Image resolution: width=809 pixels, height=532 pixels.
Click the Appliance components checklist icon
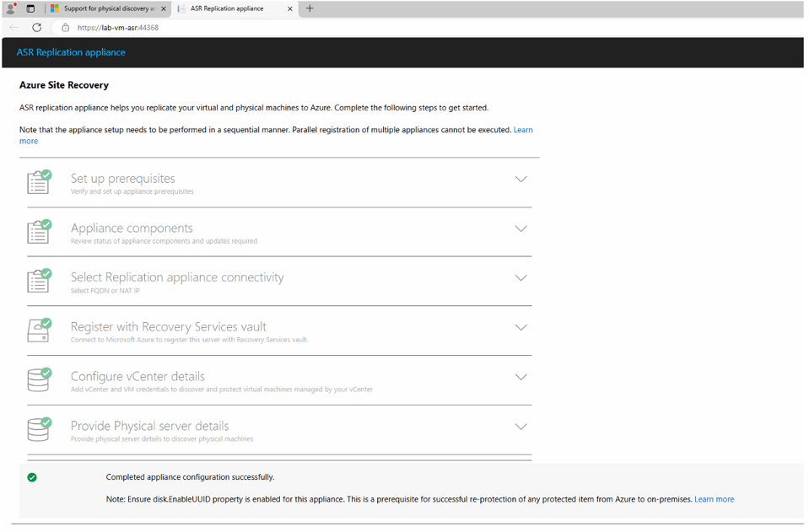coord(39,231)
